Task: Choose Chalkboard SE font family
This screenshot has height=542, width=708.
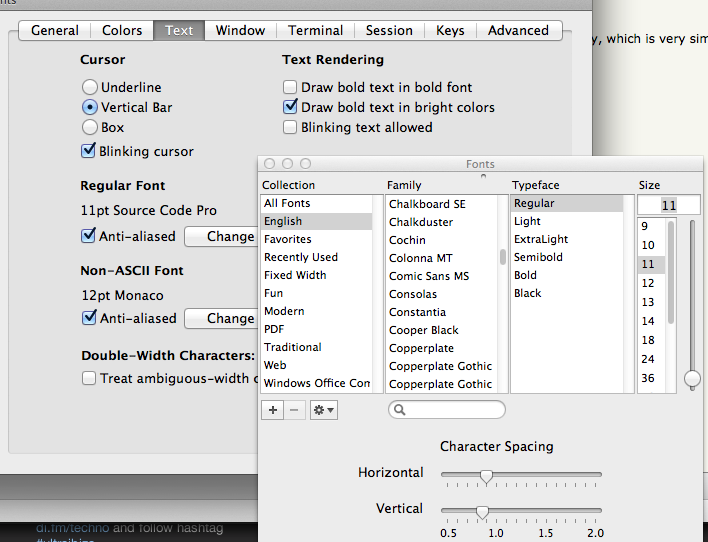Action: point(442,204)
